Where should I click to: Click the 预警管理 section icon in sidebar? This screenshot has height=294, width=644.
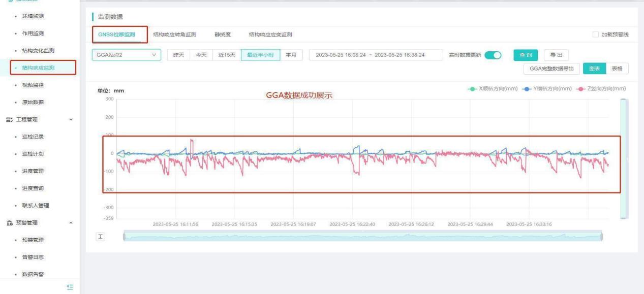point(9,222)
